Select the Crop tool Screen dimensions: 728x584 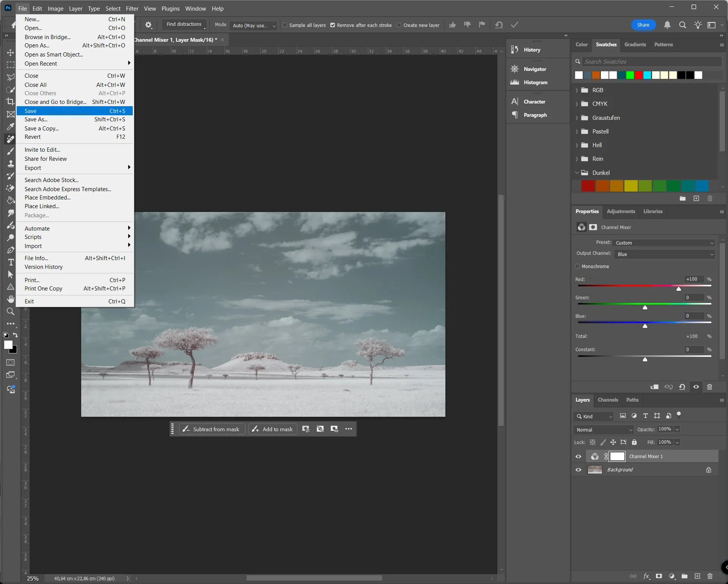10,102
